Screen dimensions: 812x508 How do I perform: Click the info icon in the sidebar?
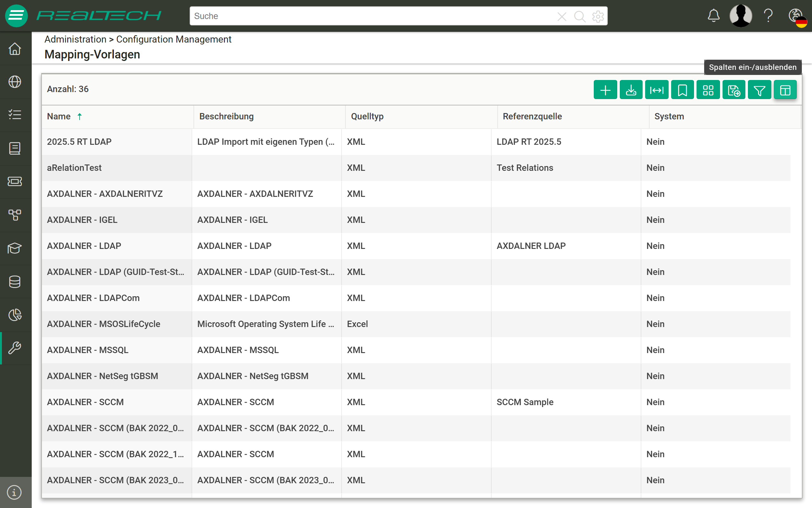pyautogui.click(x=14, y=492)
